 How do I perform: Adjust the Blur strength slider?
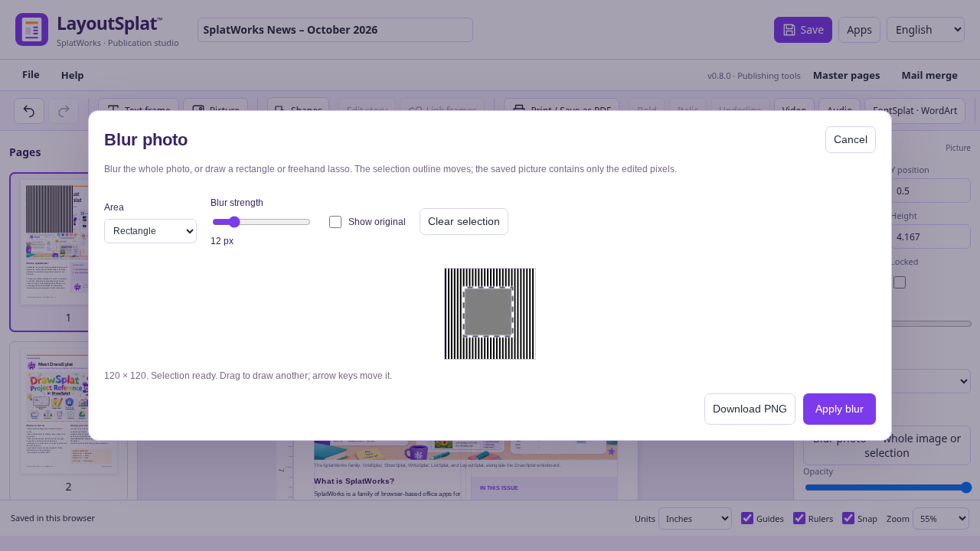[260, 222]
